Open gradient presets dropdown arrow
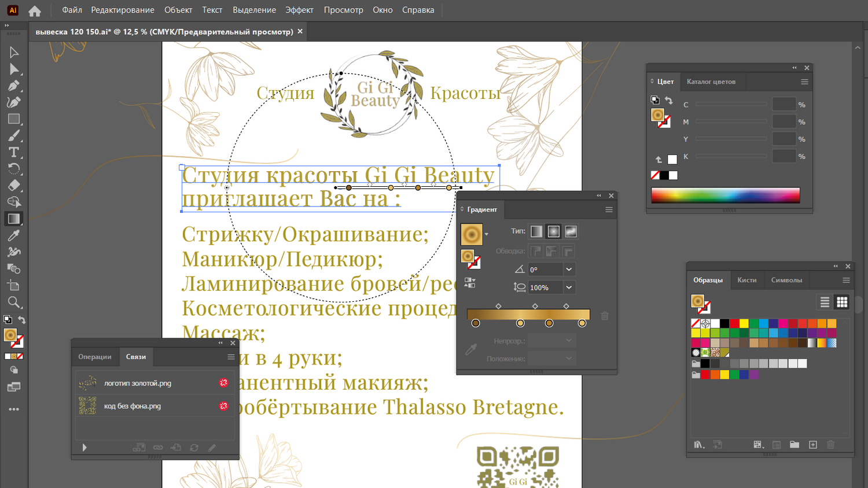 [x=487, y=234]
